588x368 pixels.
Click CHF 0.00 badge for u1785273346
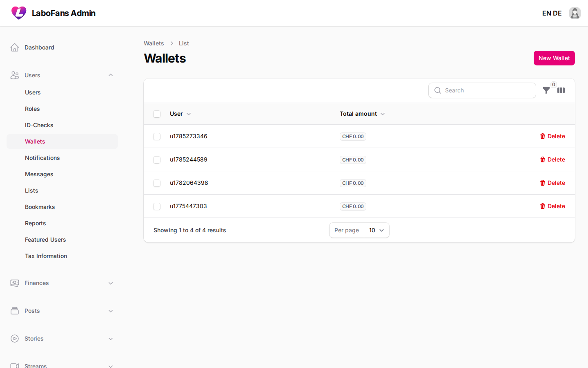(353, 137)
